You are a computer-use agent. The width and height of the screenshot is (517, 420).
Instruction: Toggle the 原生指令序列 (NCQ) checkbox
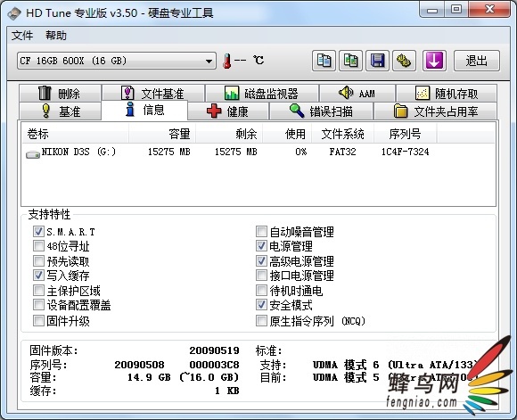click(x=261, y=320)
